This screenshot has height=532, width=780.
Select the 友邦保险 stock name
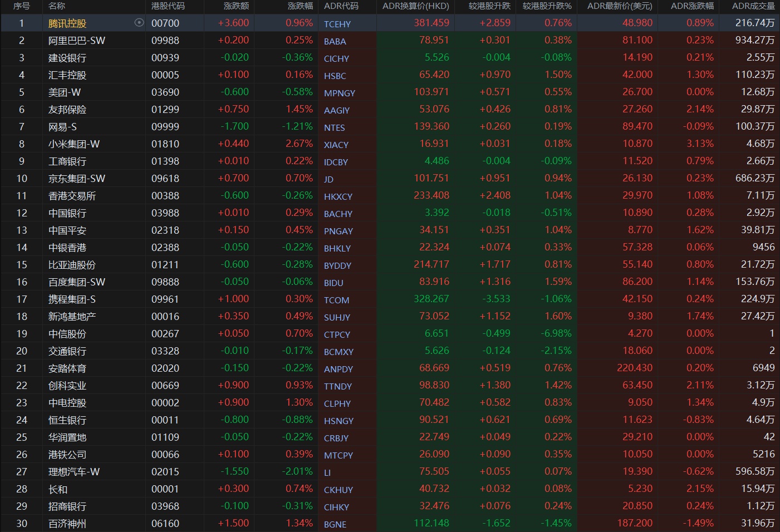(x=67, y=110)
